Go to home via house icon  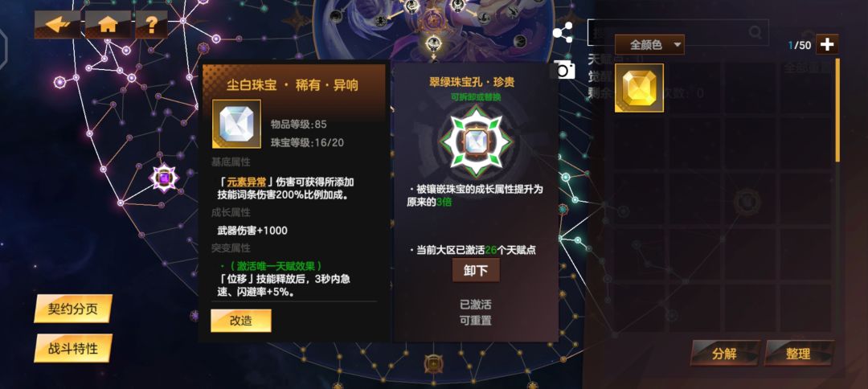(x=108, y=24)
